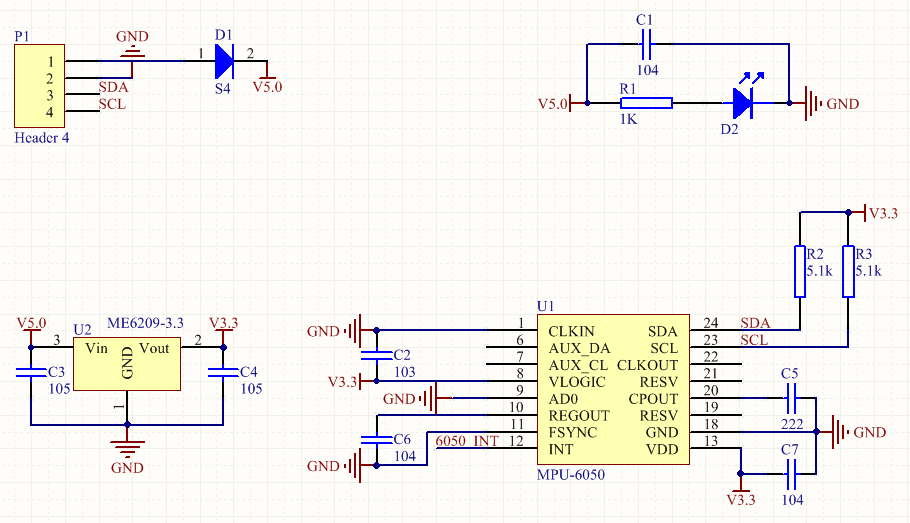Select resistor R1 labeled 1K
The image size is (910, 523).
click(646, 103)
